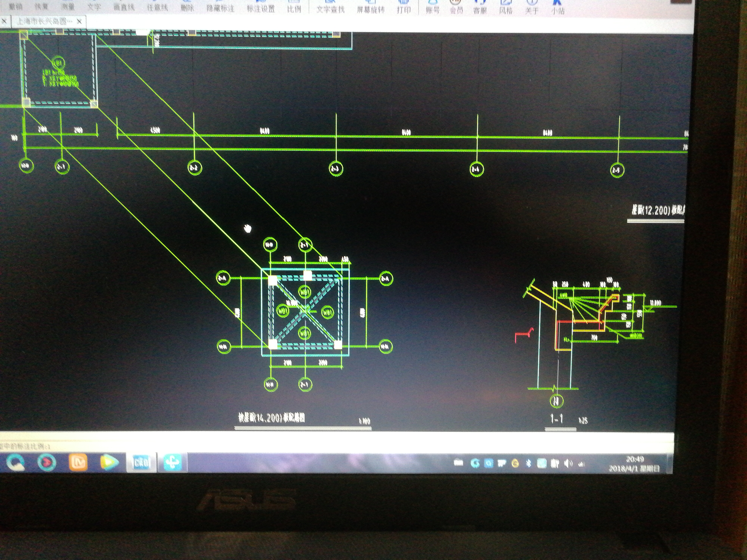
Task: Open the round red video-player taskbar icon
Action: (46, 462)
